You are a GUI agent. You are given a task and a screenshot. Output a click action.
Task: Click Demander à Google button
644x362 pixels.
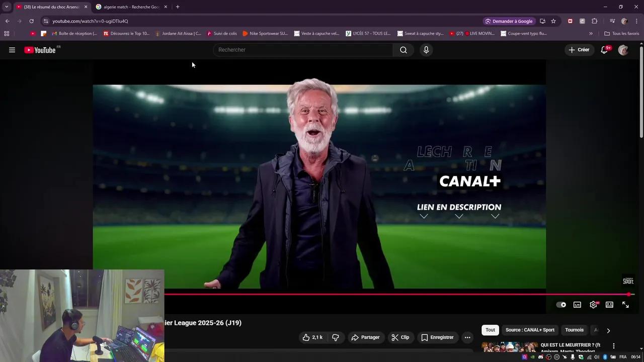pyautogui.click(x=509, y=21)
